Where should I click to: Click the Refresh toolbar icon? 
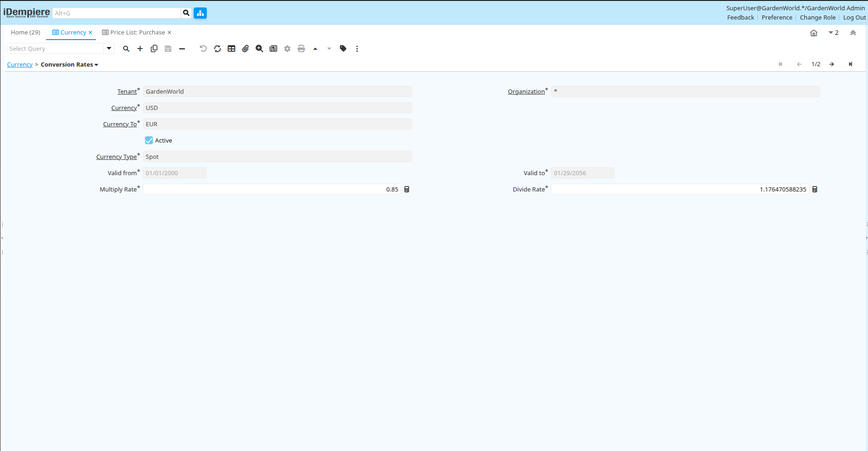point(217,48)
